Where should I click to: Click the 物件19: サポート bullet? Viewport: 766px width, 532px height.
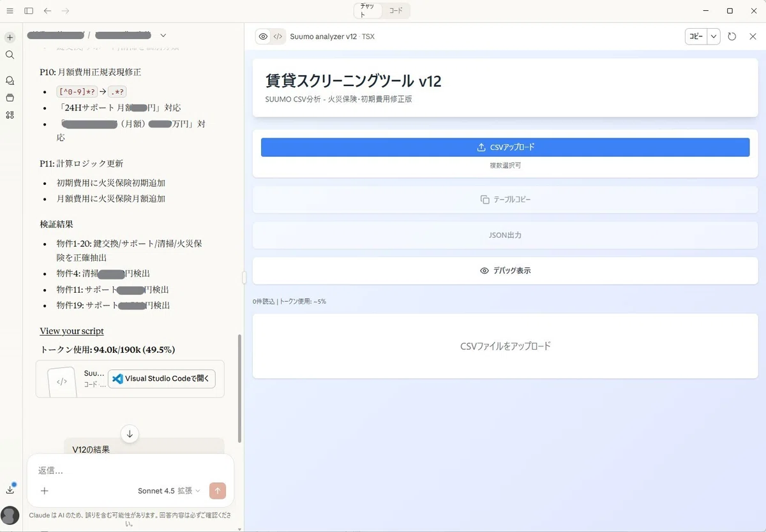[x=113, y=306]
